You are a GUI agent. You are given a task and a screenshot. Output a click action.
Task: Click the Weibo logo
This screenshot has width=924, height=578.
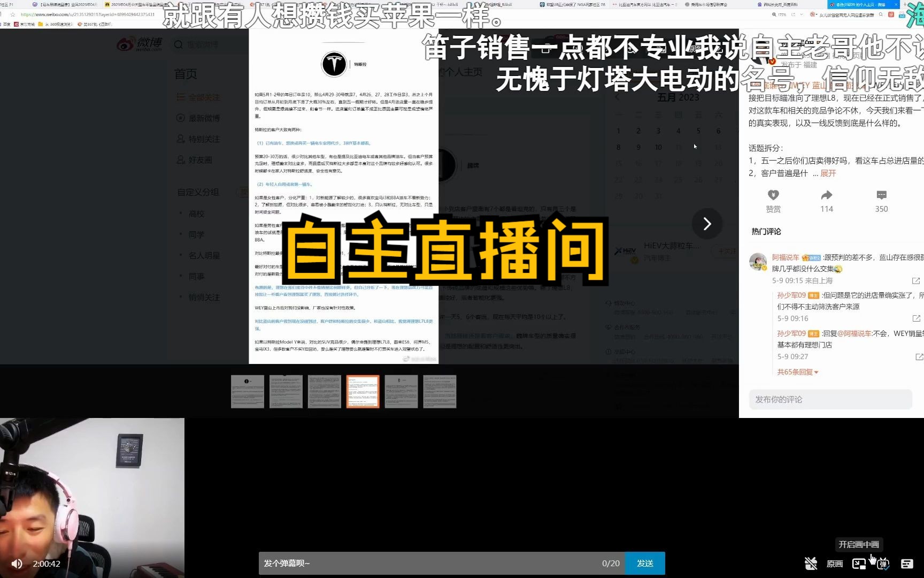click(140, 44)
